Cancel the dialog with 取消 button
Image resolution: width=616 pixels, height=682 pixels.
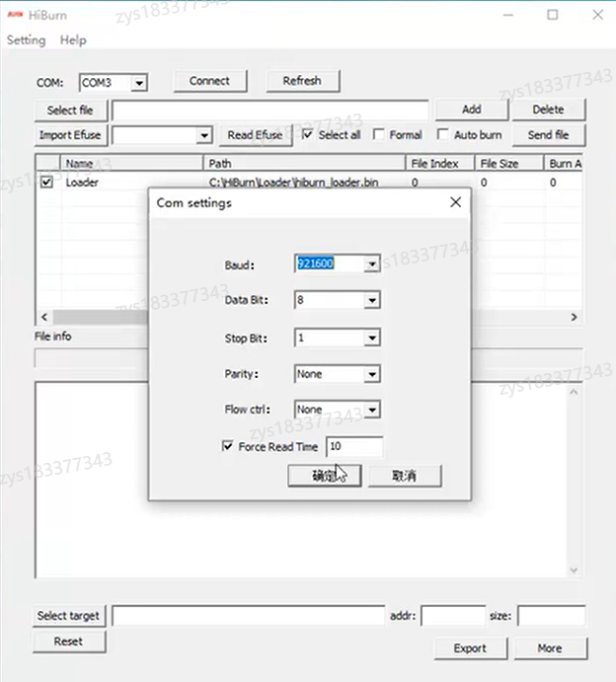[x=404, y=476]
